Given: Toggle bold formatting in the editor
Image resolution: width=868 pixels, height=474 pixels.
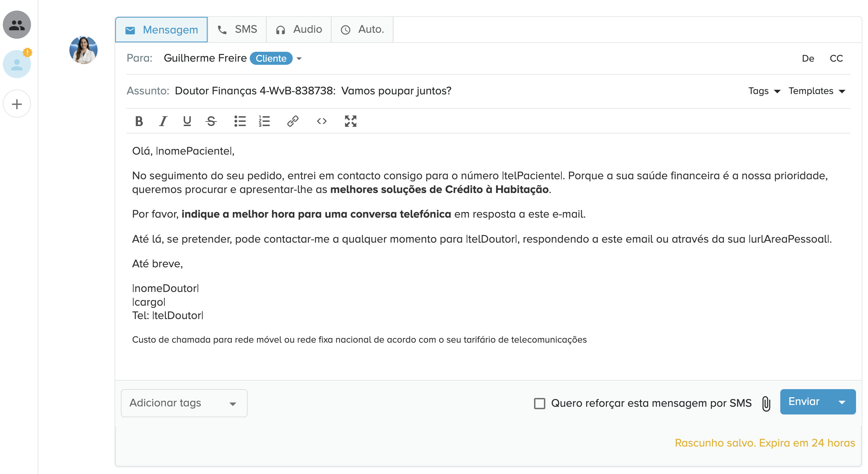Looking at the screenshot, I should 139,121.
